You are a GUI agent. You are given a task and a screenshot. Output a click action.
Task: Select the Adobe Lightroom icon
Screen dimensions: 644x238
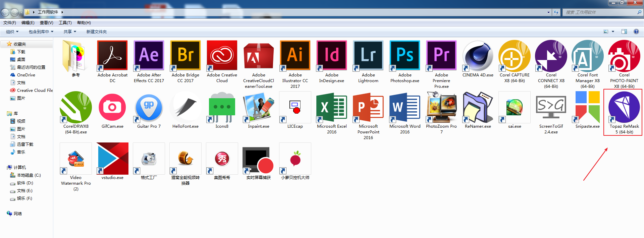(x=368, y=56)
